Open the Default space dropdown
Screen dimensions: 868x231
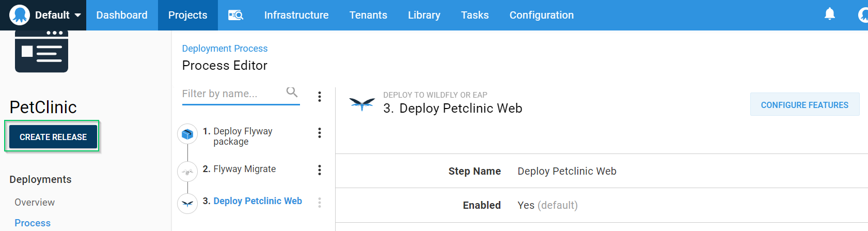pyautogui.click(x=58, y=15)
